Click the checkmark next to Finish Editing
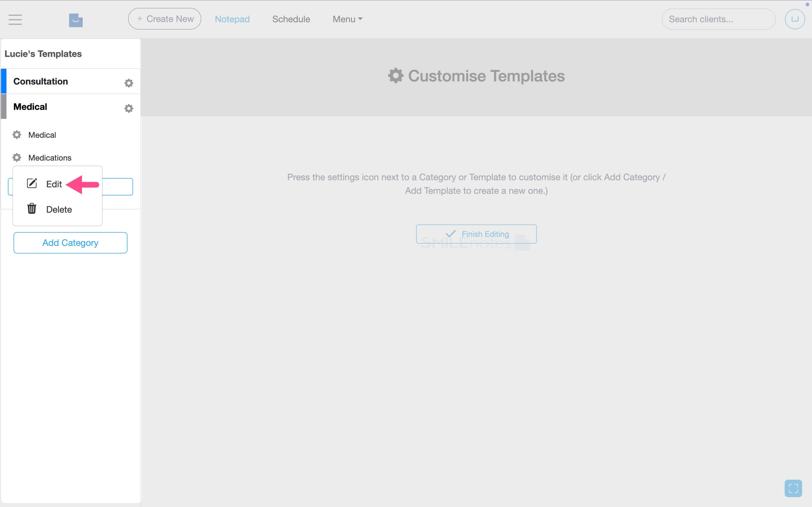This screenshot has width=812, height=507. (x=451, y=234)
